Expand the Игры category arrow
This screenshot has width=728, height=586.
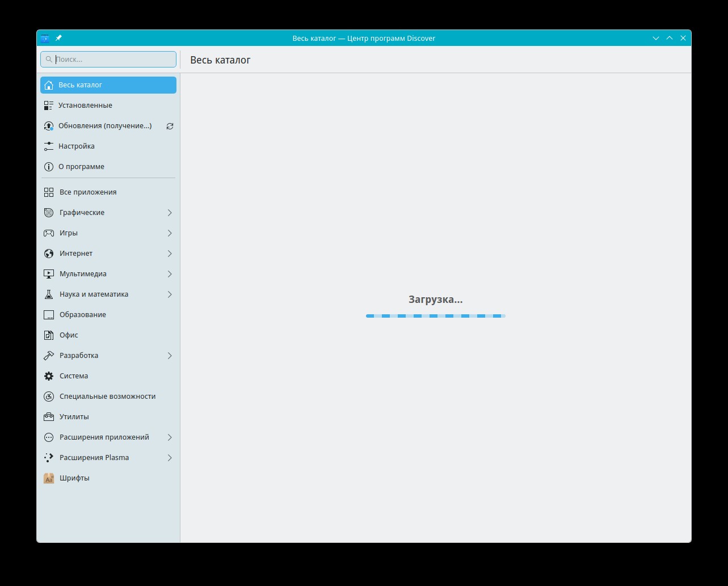[170, 233]
